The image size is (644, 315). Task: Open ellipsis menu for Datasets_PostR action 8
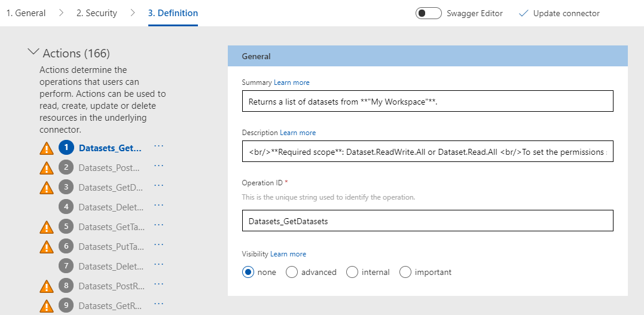tap(158, 284)
